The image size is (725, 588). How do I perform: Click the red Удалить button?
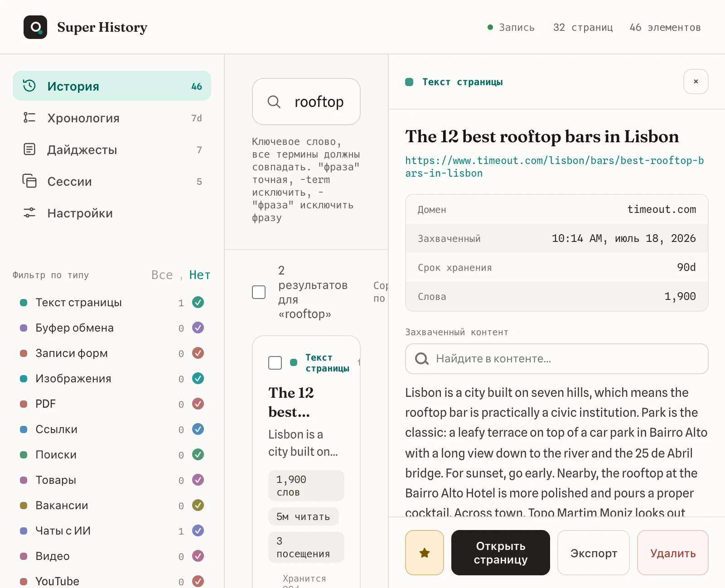[673, 553]
